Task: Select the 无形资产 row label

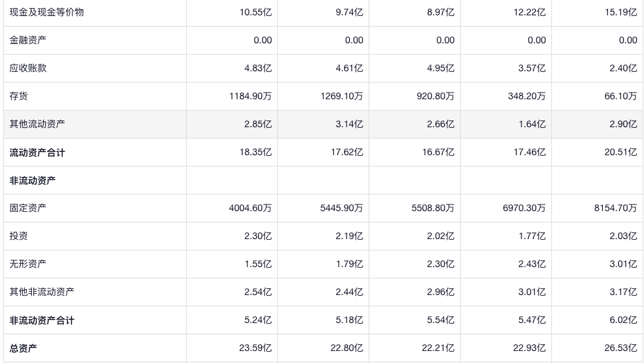Action: click(x=28, y=264)
